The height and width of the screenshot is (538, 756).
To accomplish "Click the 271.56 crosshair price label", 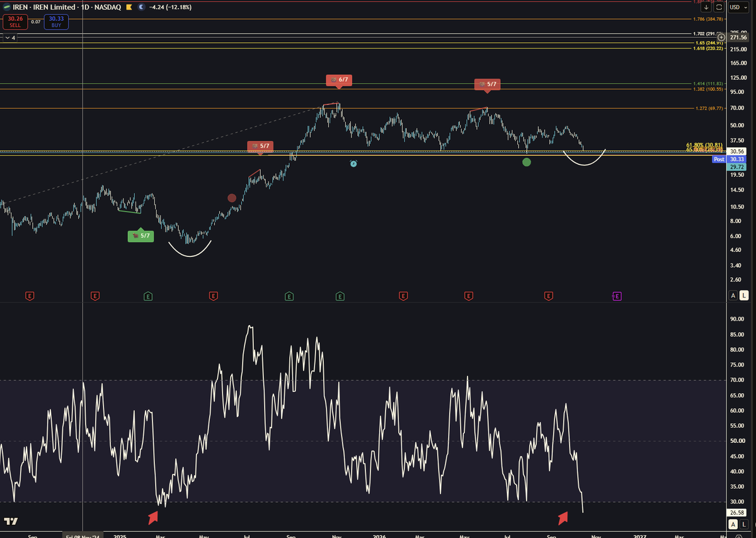I will [736, 38].
